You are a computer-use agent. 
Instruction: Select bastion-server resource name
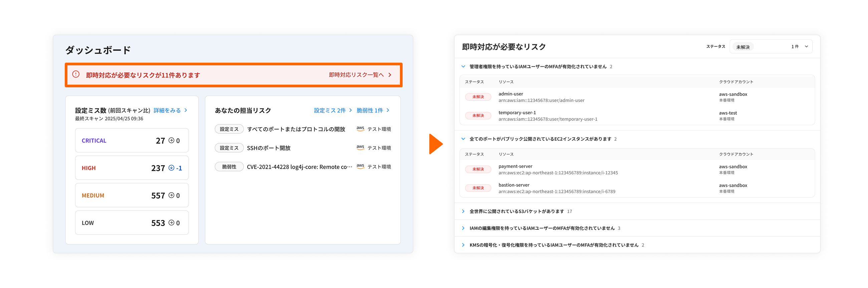(514, 185)
